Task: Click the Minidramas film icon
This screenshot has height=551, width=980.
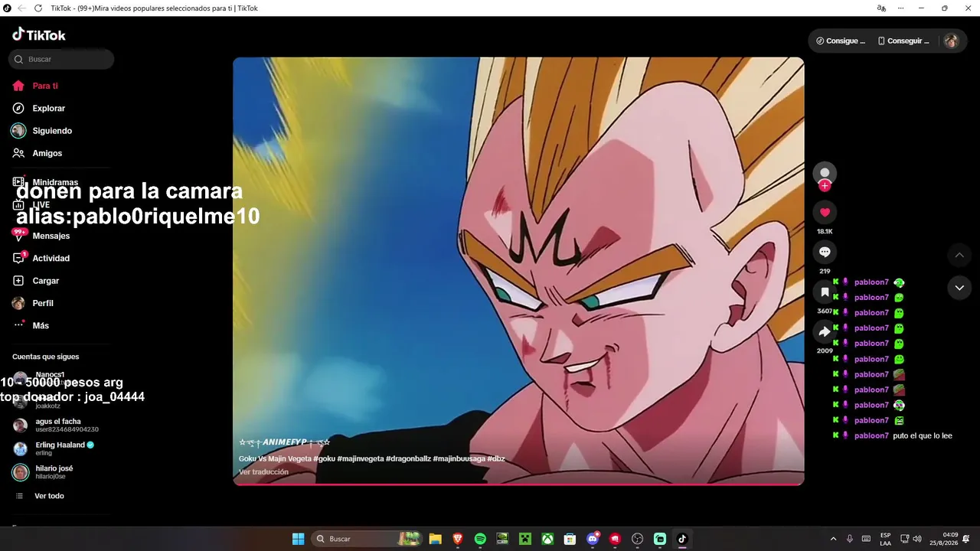Action: click(x=18, y=182)
